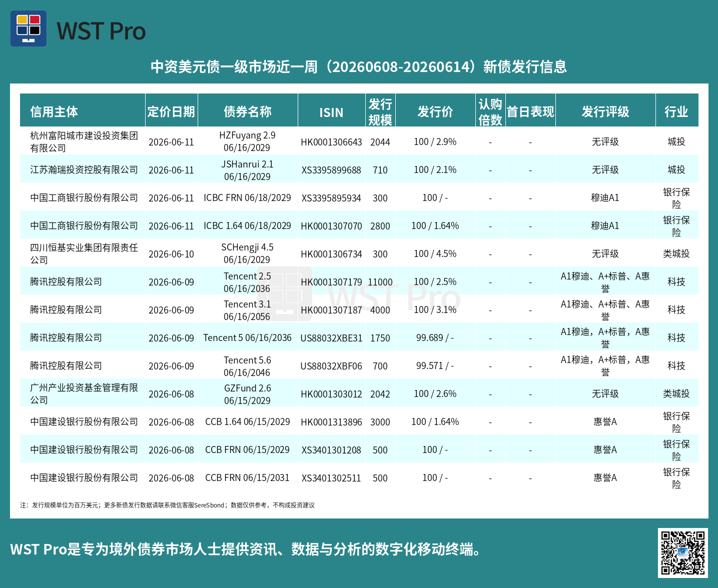
Task: Click ISIN XS3401302511
Action: pos(331,478)
